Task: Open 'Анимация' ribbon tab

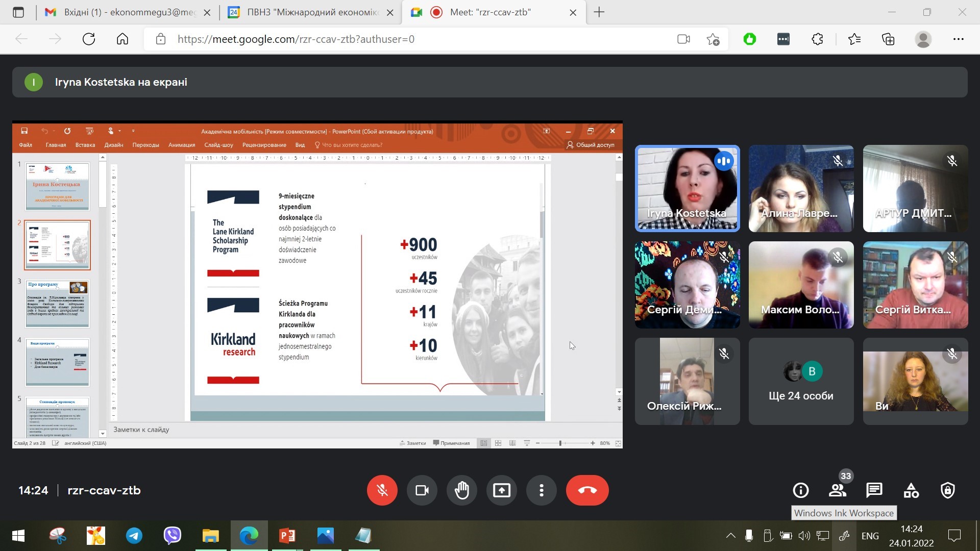Action: (x=182, y=145)
